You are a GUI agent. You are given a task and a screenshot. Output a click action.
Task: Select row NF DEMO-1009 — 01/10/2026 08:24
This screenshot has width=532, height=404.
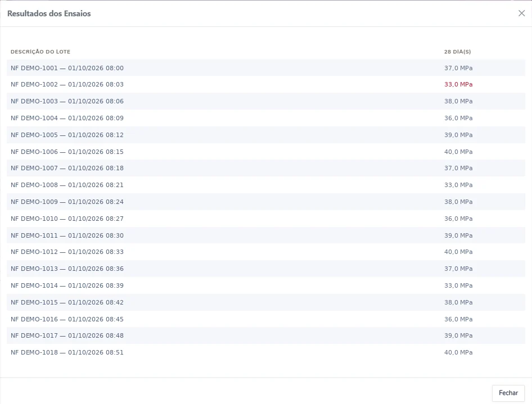pyautogui.click(x=266, y=202)
